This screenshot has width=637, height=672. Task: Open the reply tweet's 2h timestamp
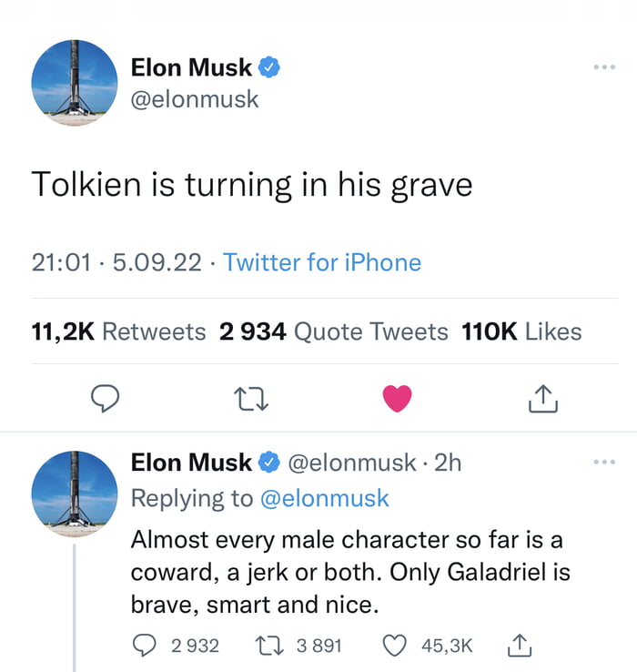[449, 463]
